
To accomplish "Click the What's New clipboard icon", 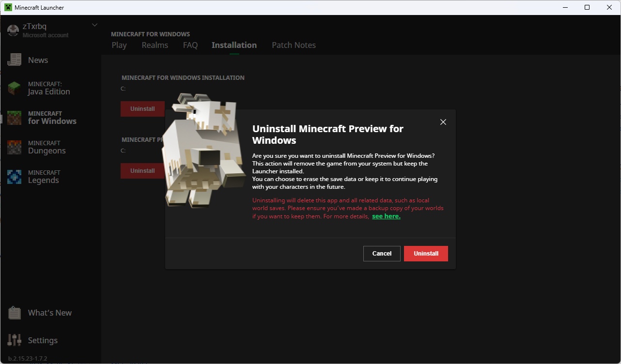I will [x=15, y=313].
